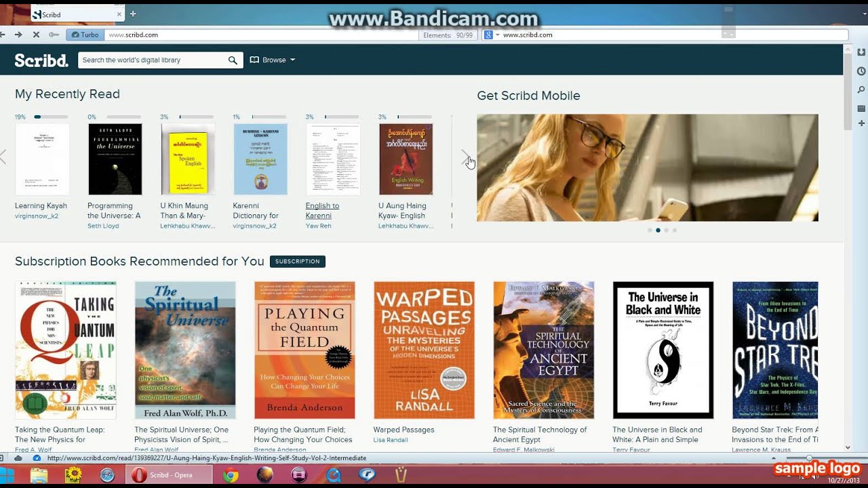The height and width of the screenshot is (488, 868).
Task: Open Warped Passages book cover
Action: (424, 350)
